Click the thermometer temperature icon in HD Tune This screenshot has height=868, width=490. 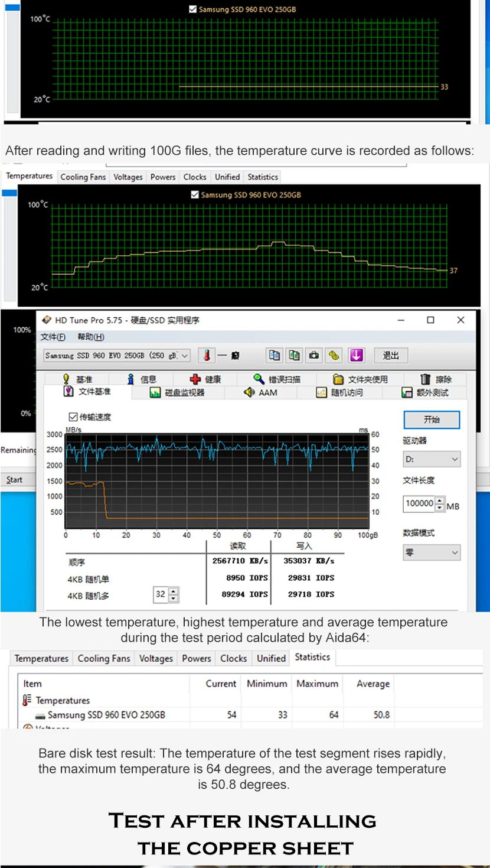pyautogui.click(x=207, y=355)
